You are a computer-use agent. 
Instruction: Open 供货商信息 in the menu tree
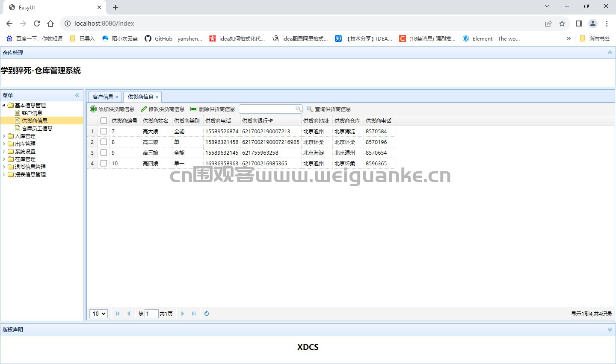[x=35, y=120]
